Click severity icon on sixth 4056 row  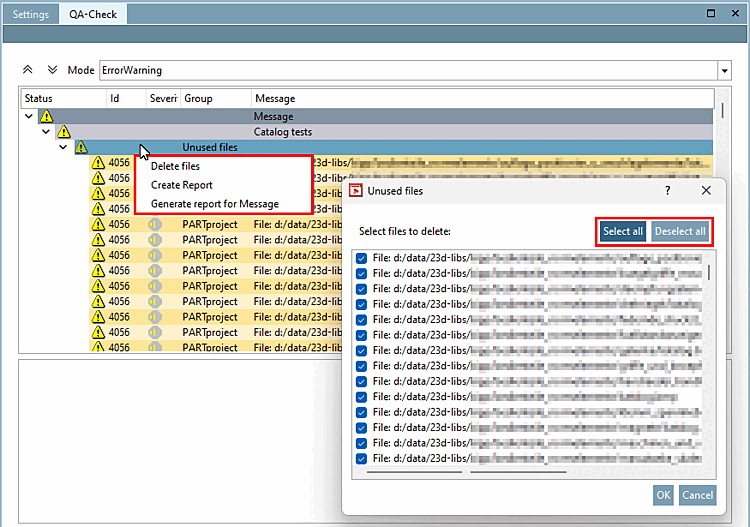pos(154,240)
